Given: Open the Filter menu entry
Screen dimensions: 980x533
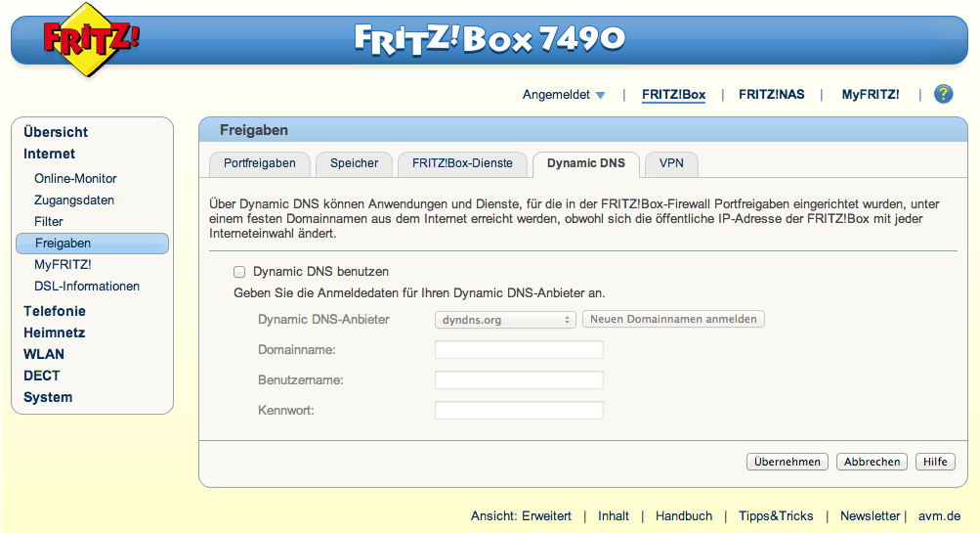Looking at the screenshot, I should 49,221.
